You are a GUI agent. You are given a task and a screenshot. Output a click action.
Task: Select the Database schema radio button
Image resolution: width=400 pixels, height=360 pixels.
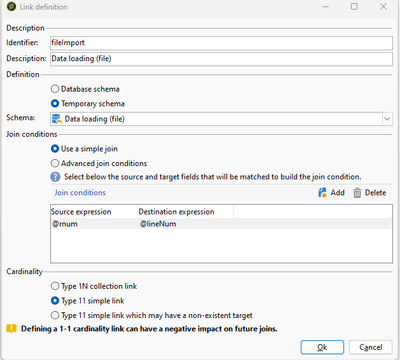pos(55,89)
